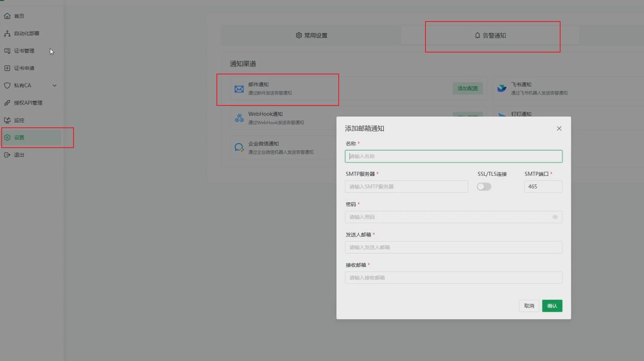Viewport: 644px width, 361px height.
Task: Toggle SSL/TLS off in the dialog
Action: [x=484, y=186]
